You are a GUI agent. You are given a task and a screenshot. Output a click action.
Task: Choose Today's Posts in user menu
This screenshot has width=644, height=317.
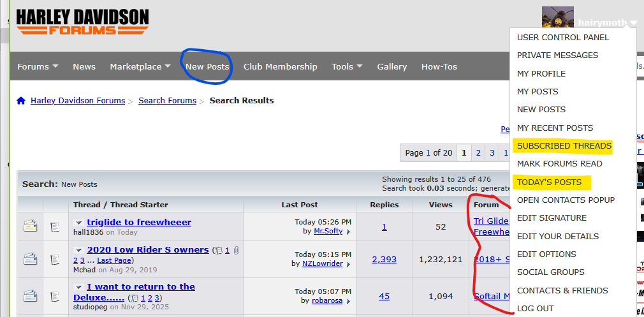pyautogui.click(x=549, y=182)
